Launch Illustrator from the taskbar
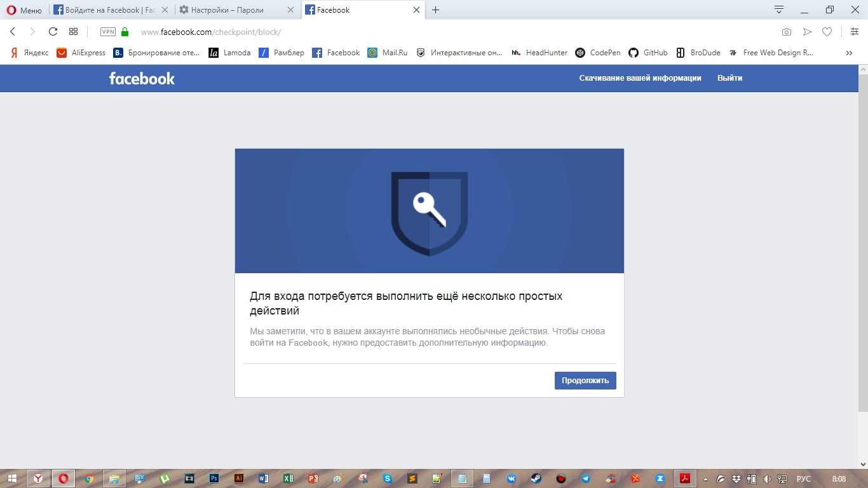The width and height of the screenshot is (868, 488). (x=239, y=478)
